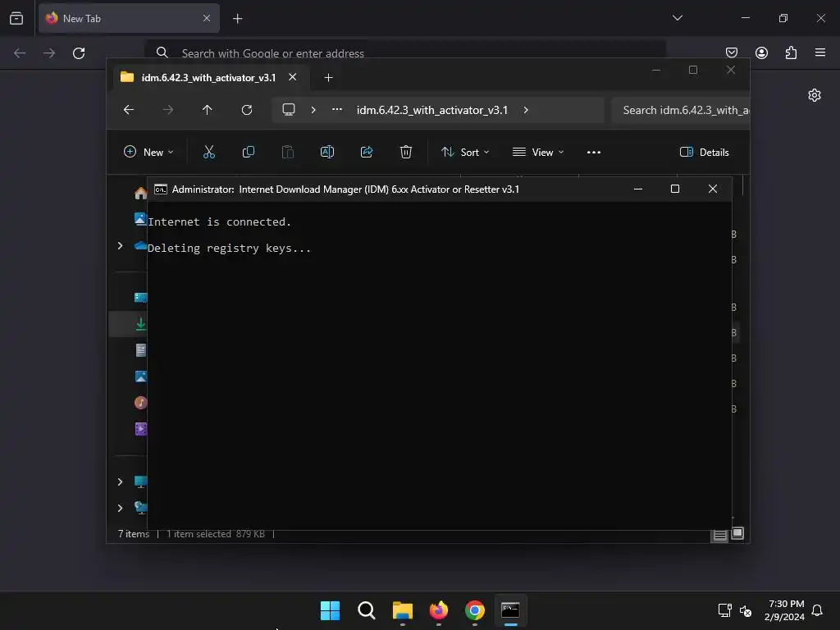Viewport: 840px width, 630px height.
Task: Expand the chevron after This PC icon in address bar
Action: 313,110
